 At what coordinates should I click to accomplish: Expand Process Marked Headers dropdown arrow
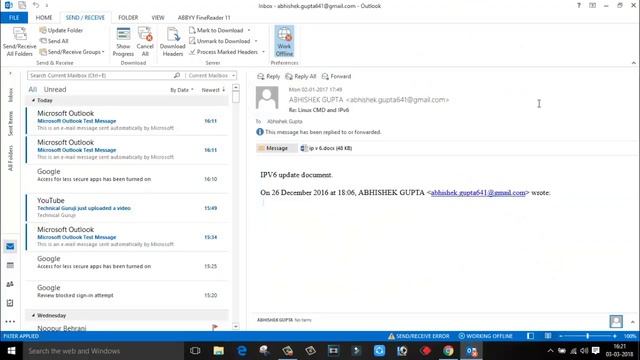coord(263,52)
